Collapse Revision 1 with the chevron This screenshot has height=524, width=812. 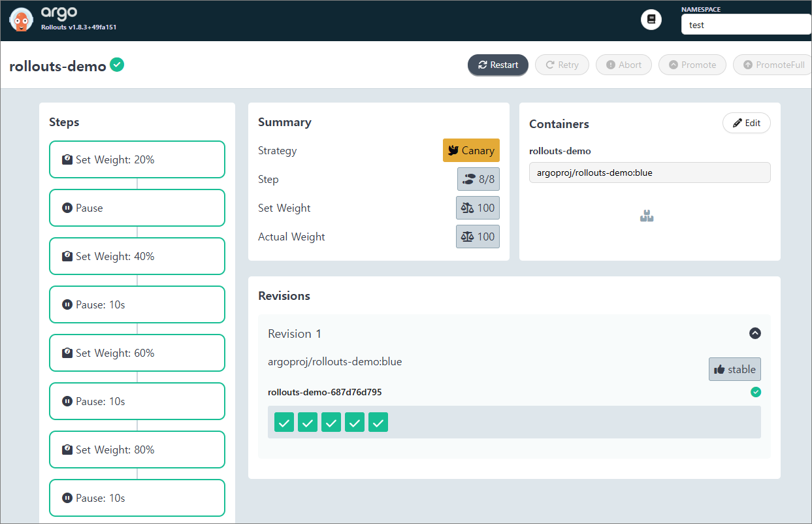[x=755, y=333]
